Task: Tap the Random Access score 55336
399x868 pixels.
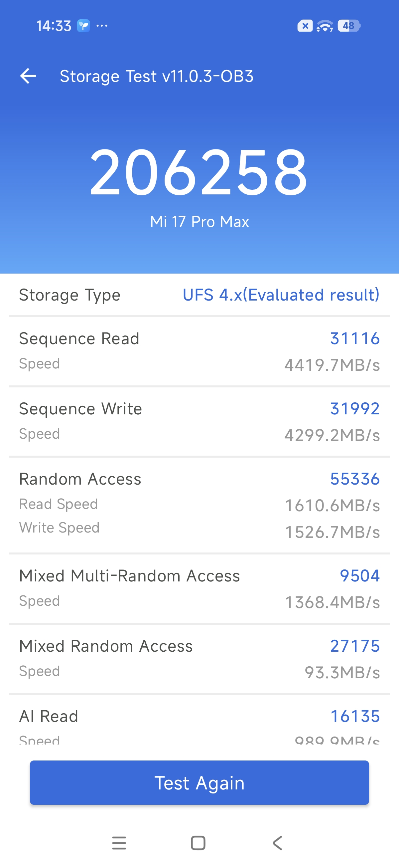Action: coord(354,479)
